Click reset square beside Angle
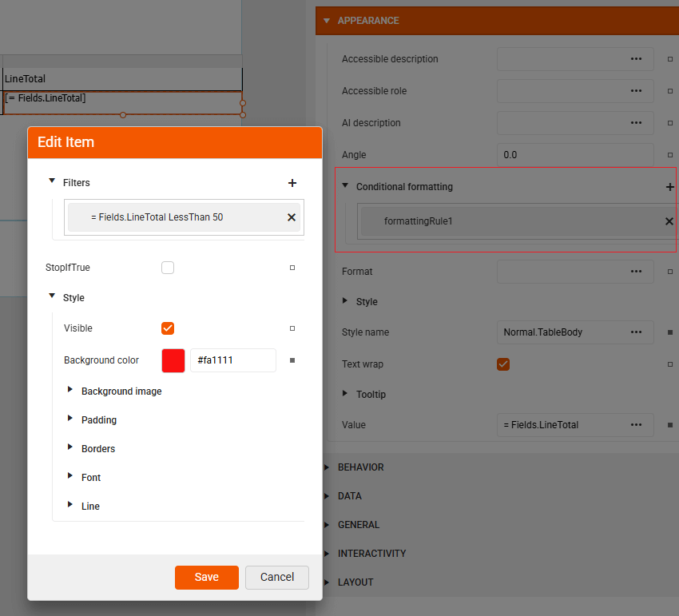 (670, 155)
